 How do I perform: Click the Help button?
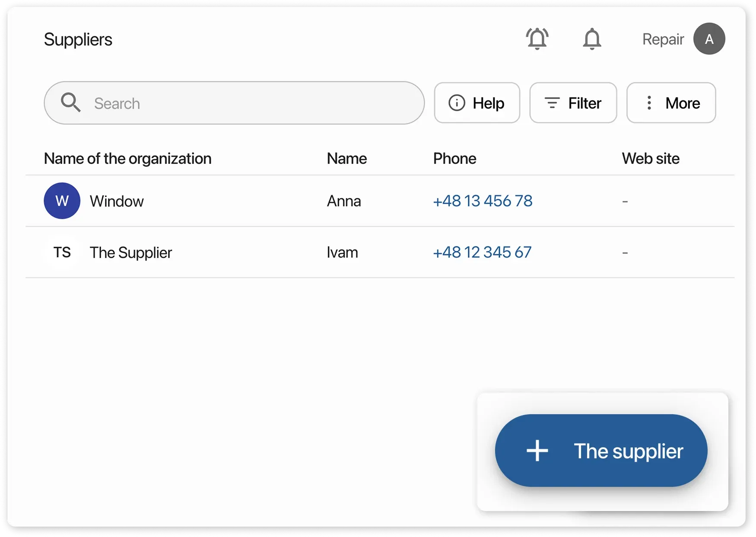click(477, 103)
